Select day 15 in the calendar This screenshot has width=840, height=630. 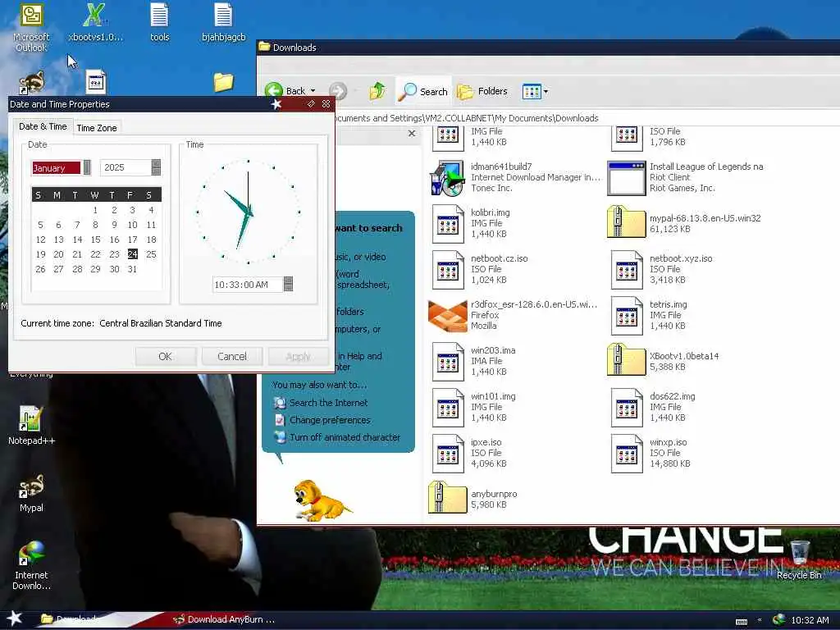pyautogui.click(x=95, y=240)
